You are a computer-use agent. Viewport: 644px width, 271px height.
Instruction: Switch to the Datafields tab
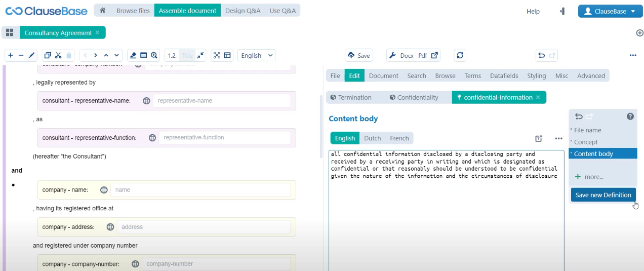(x=504, y=75)
